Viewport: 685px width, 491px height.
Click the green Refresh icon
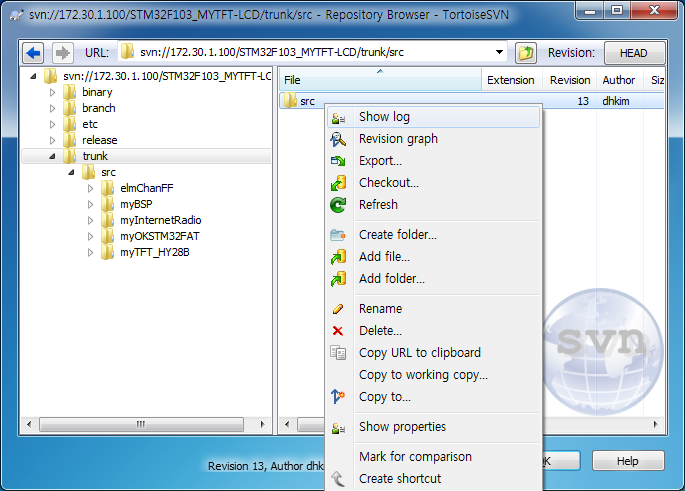click(338, 205)
